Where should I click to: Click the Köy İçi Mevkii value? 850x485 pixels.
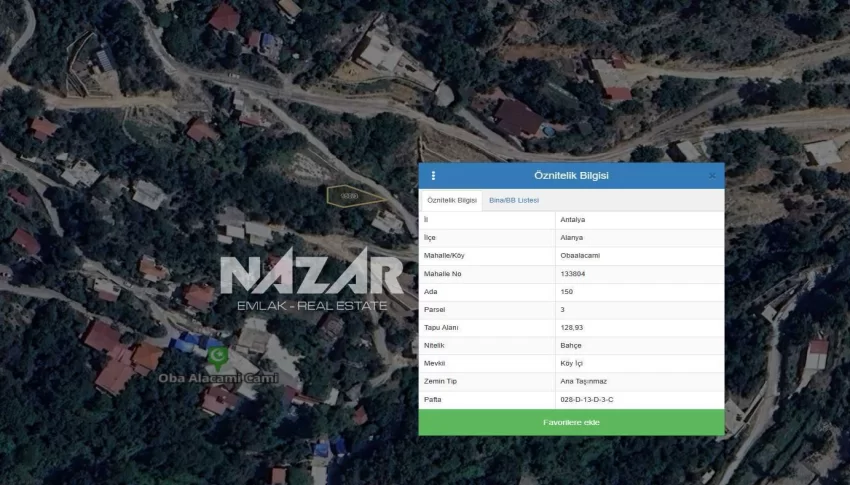coord(574,363)
